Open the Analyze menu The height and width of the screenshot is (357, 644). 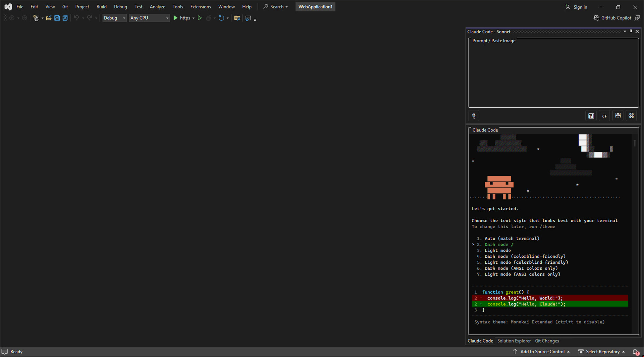coord(157,7)
